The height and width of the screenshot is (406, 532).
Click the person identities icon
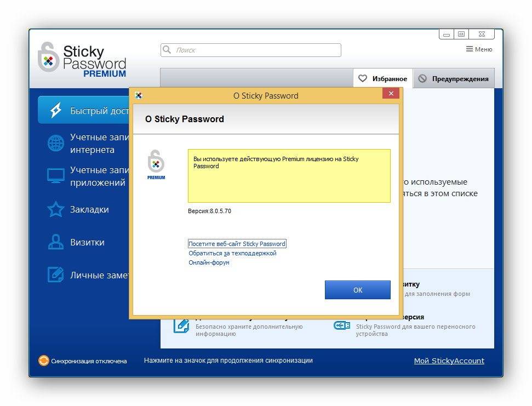(x=56, y=242)
